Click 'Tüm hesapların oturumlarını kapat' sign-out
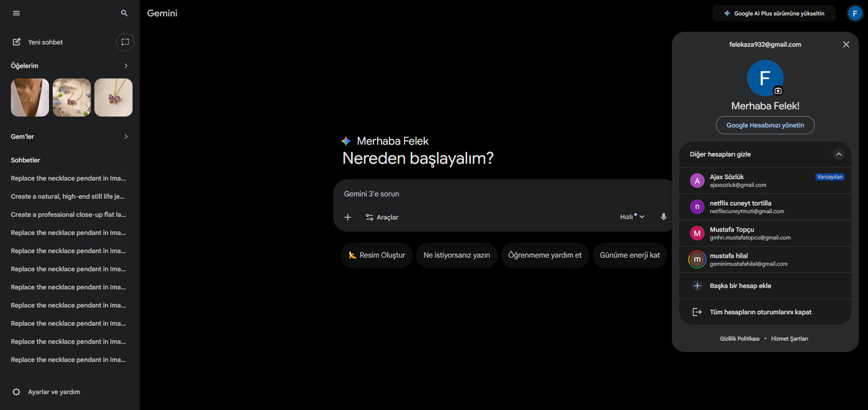 coord(765,312)
